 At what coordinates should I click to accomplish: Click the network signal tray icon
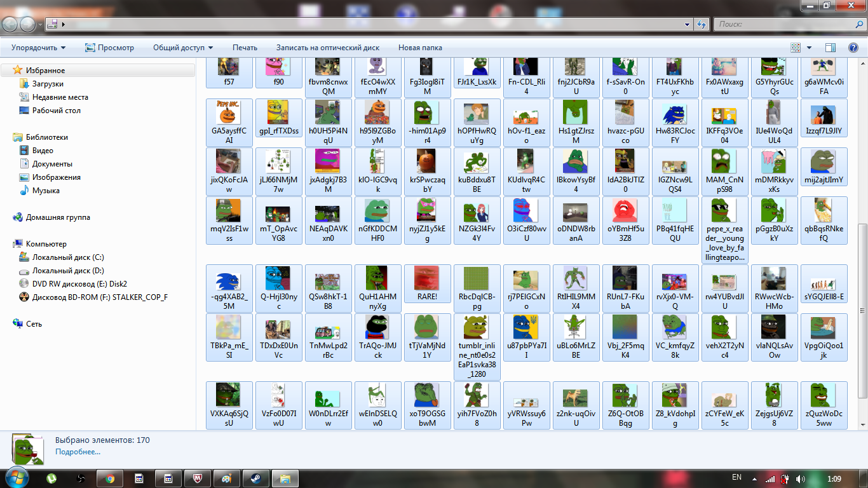point(770,478)
